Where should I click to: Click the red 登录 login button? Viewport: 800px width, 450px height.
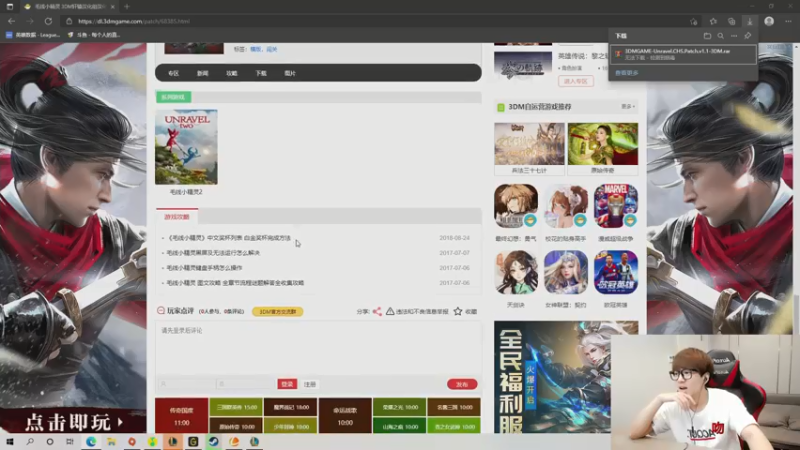(x=287, y=384)
